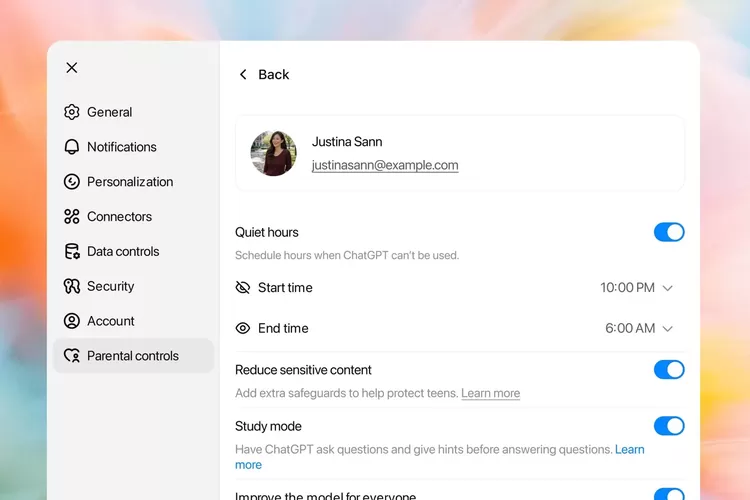Viewport: 750px width, 500px height.
Task: Open the General settings tab
Action: (x=133, y=112)
